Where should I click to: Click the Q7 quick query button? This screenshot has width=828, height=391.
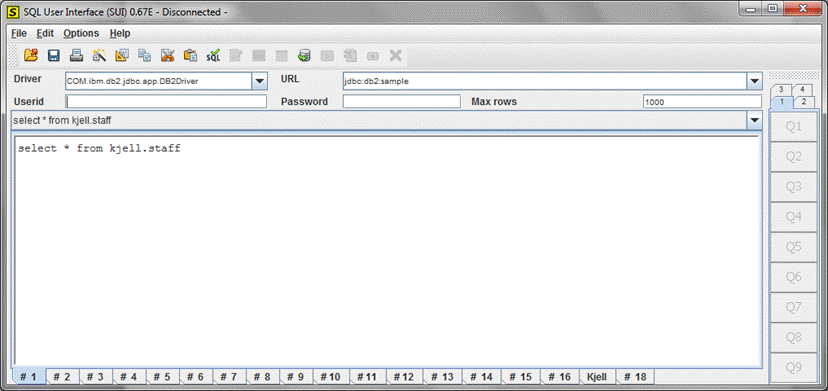point(794,307)
